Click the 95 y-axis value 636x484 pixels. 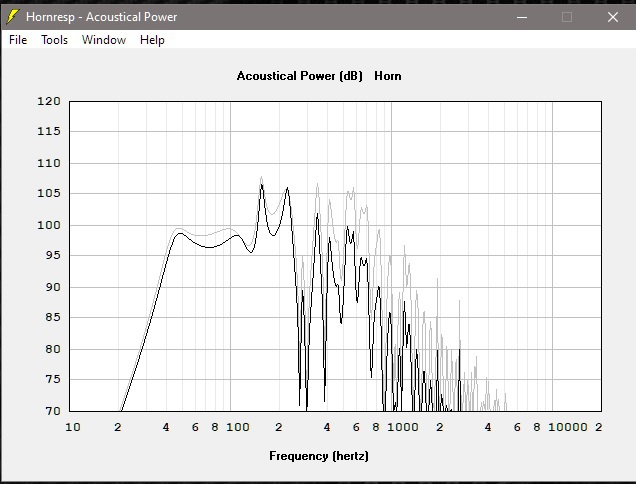pos(53,255)
